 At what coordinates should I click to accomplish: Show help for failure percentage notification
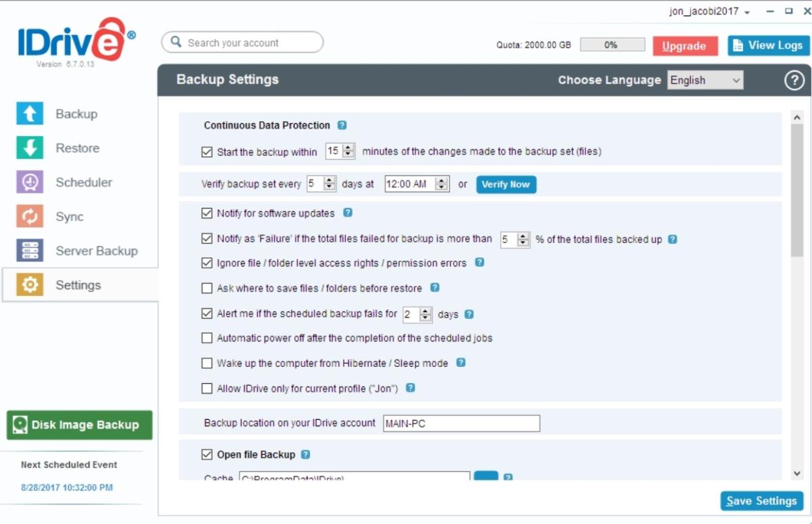(673, 239)
